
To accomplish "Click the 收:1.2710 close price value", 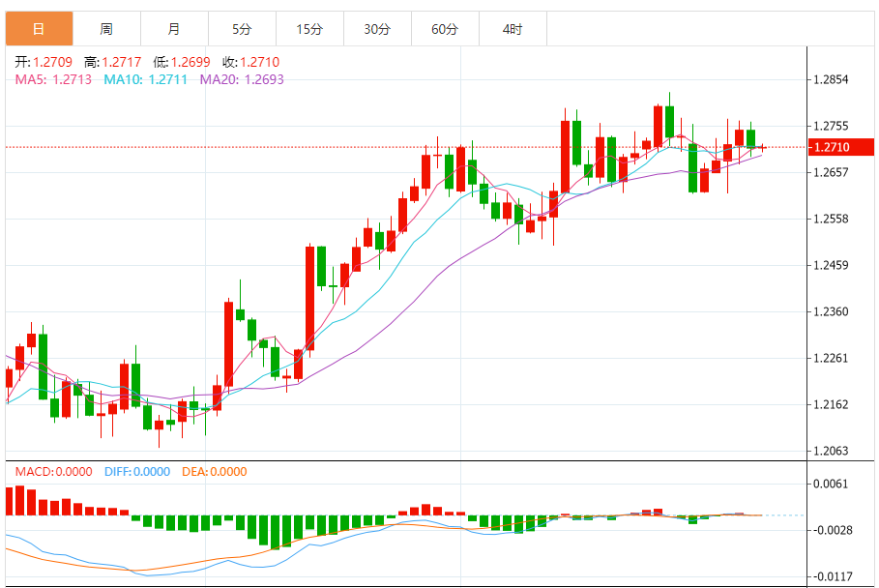I will pos(250,62).
